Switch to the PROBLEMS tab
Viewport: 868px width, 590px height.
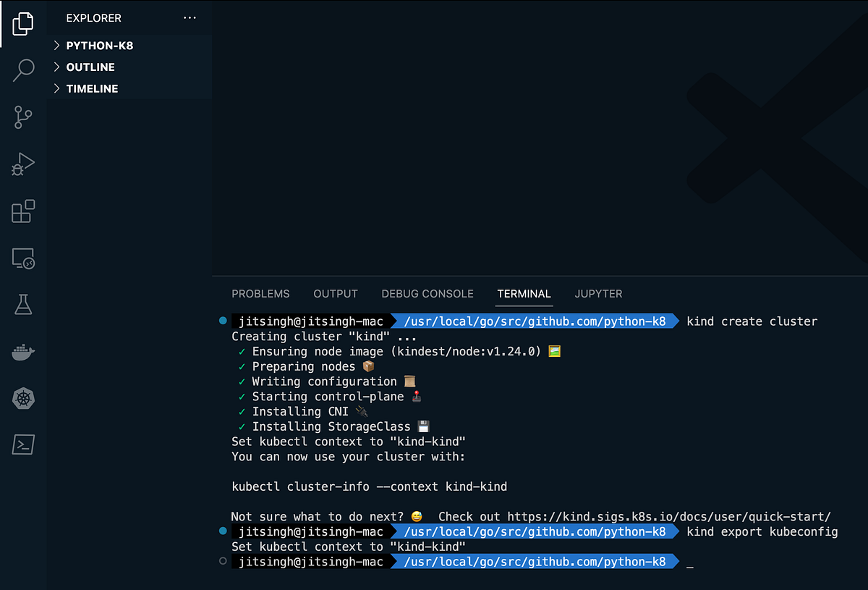click(x=260, y=294)
